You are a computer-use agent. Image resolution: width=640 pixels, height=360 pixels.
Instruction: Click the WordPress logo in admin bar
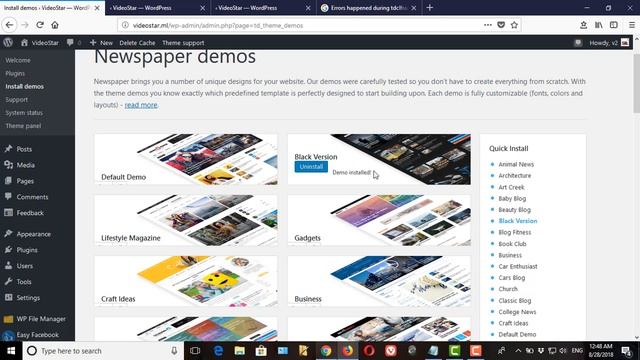(x=8, y=42)
